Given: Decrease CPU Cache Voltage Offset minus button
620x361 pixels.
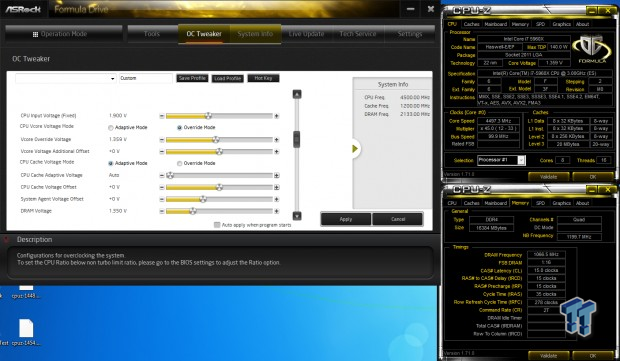Looking at the screenshot, I should point(162,187).
